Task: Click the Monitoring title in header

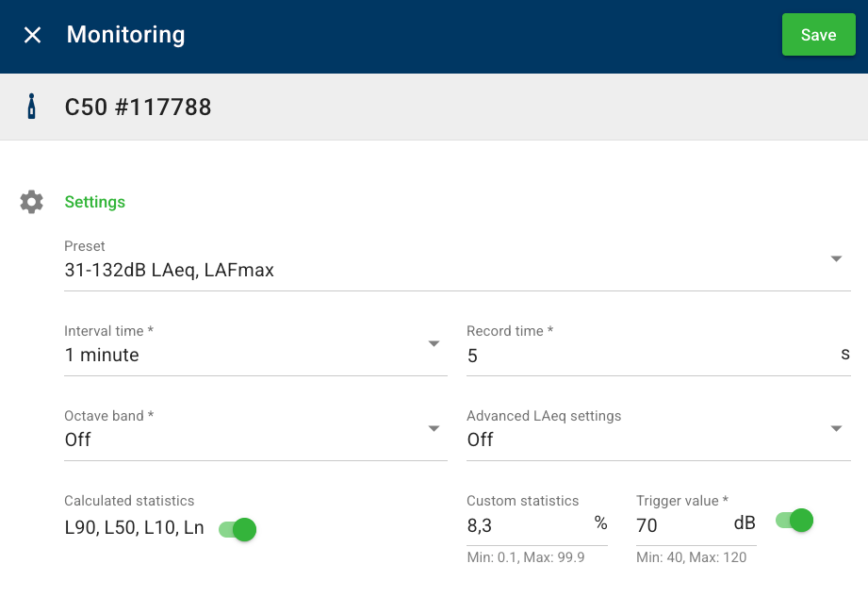Action: [x=125, y=35]
